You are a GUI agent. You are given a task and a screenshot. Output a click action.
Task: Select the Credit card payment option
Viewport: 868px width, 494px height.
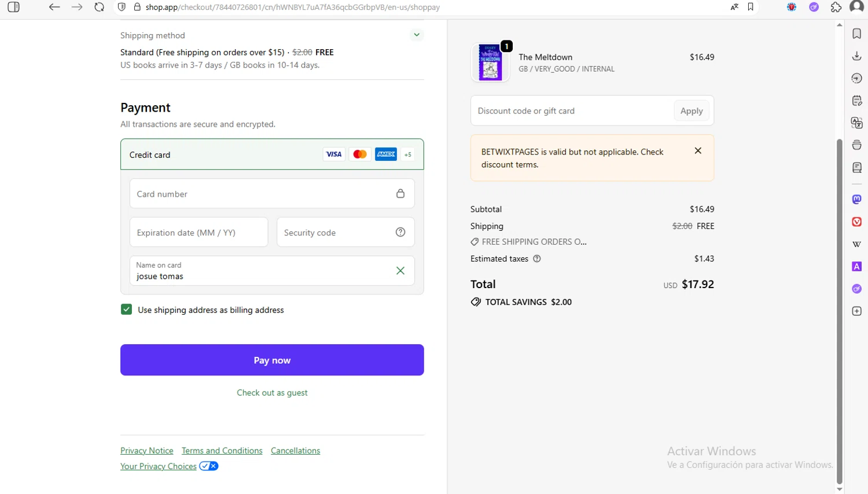tap(272, 154)
